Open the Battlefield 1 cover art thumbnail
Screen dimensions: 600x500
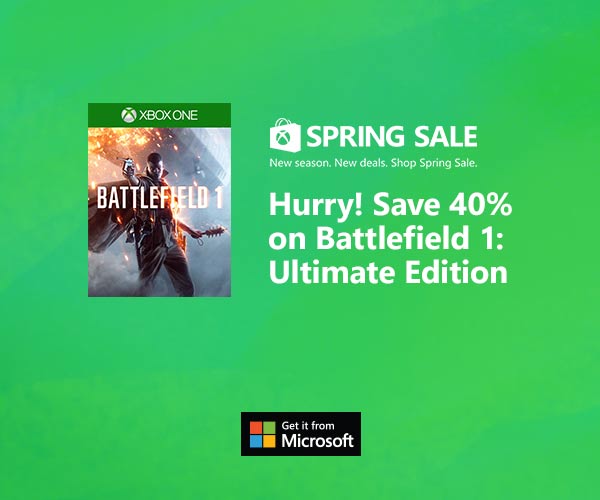click(159, 200)
